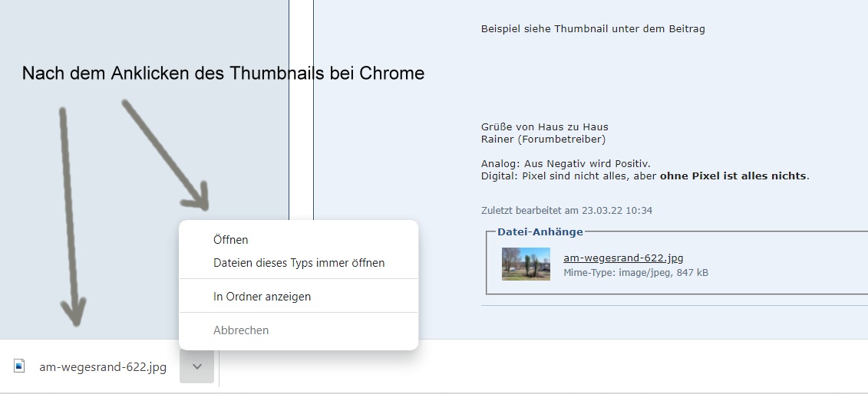Open the attachment link am-wegesrand-622.jpg
This screenshot has width=868, height=394.
(623, 258)
